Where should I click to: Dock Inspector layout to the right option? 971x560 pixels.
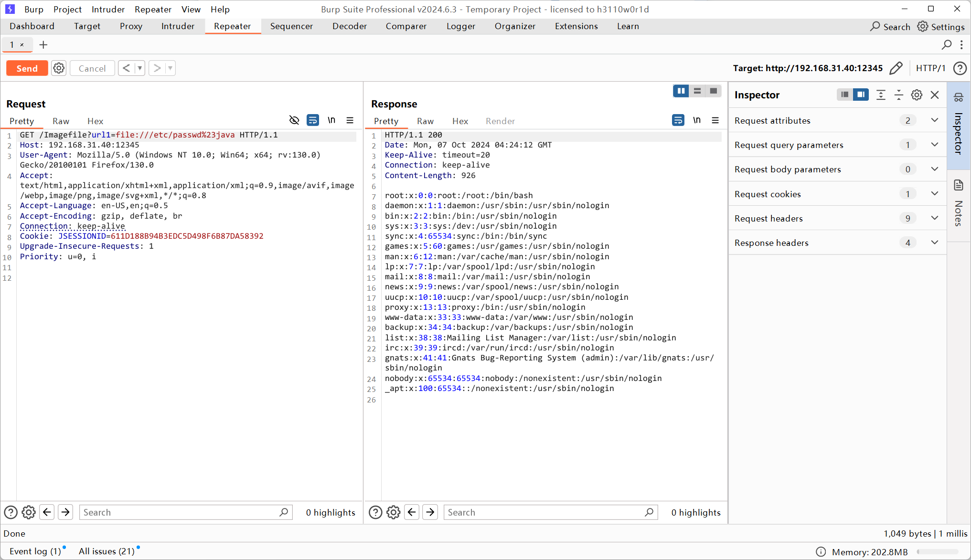click(861, 95)
